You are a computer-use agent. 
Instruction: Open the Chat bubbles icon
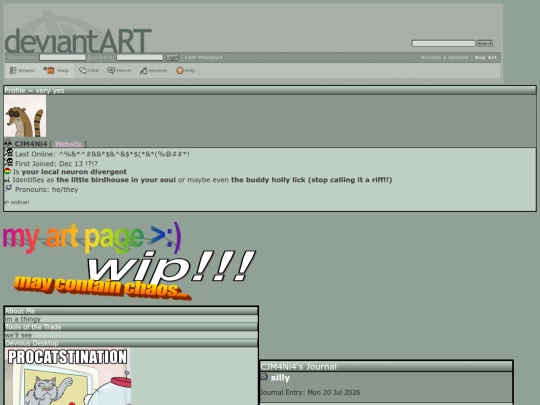coord(83,71)
